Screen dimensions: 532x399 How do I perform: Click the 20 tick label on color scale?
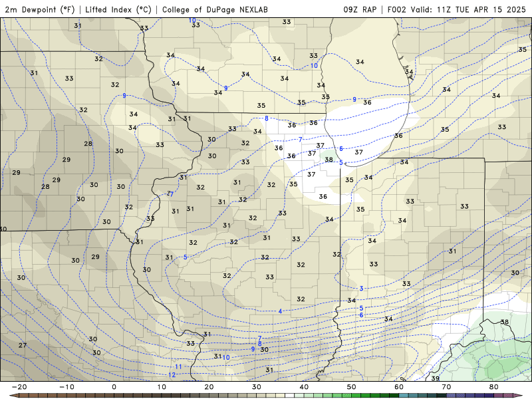(209, 387)
